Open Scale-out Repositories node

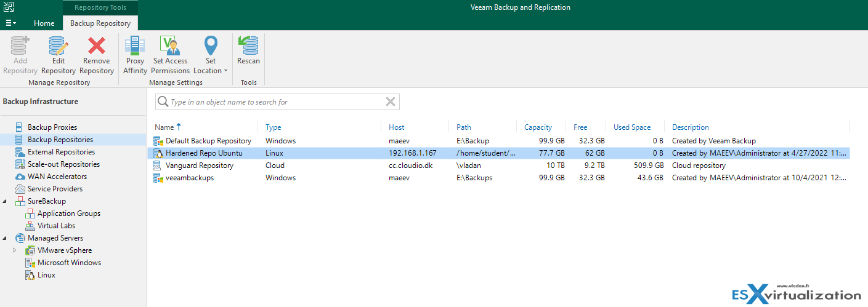[x=63, y=164]
